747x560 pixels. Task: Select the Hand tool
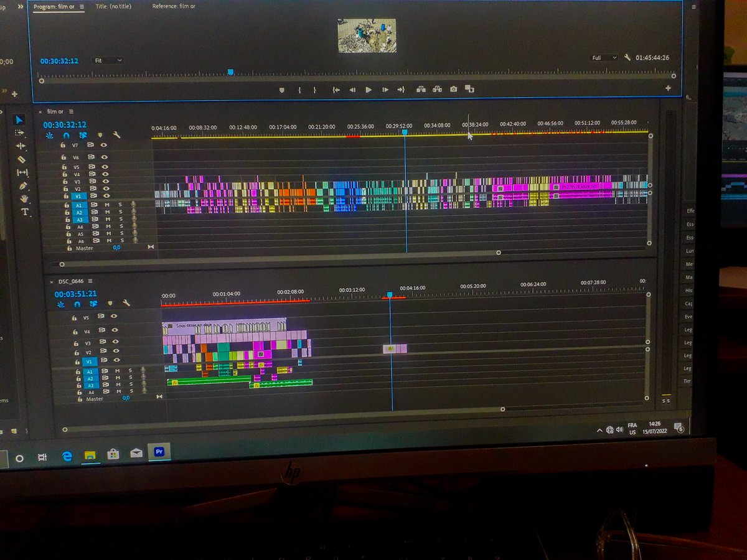[x=25, y=198]
